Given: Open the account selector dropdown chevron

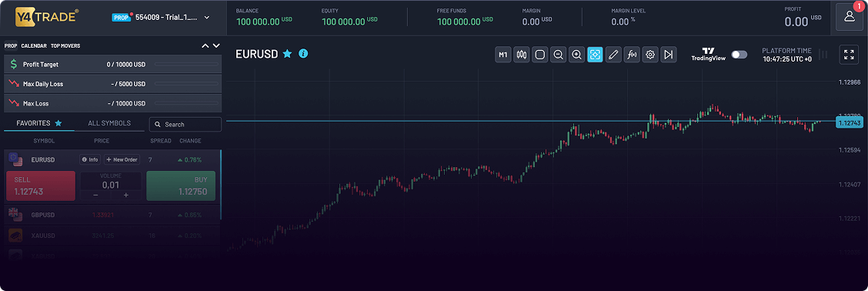Looking at the screenshot, I should pos(206,17).
